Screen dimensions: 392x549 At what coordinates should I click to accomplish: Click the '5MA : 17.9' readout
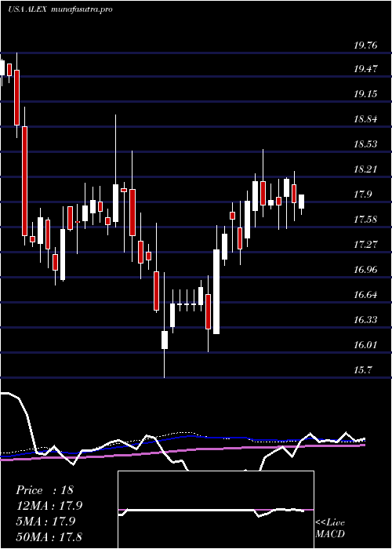[45, 522]
